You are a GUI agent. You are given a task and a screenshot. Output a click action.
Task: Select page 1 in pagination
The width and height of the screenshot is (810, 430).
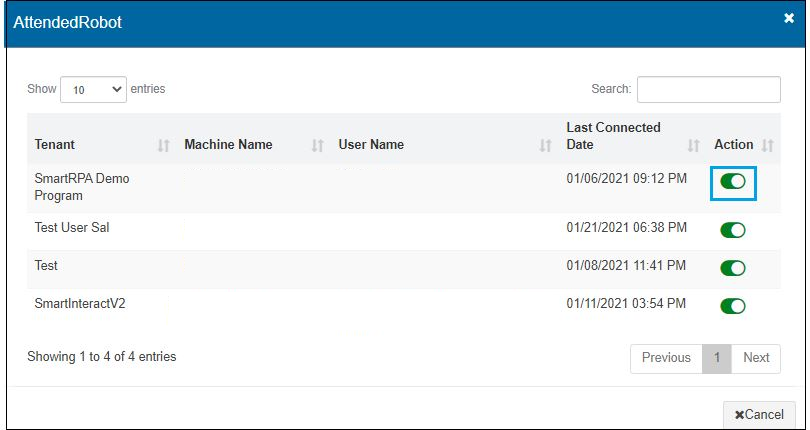pyautogui.click(x=717, y=358)
